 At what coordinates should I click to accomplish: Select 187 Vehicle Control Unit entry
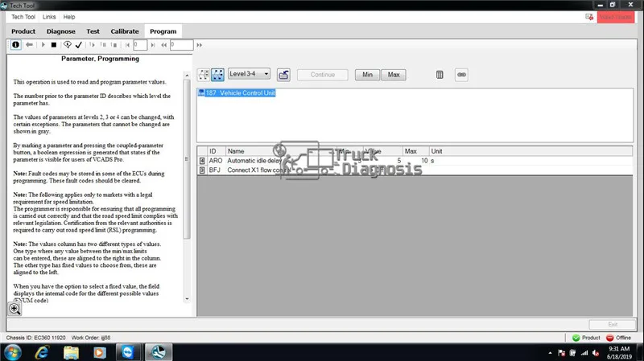point(237,93)
